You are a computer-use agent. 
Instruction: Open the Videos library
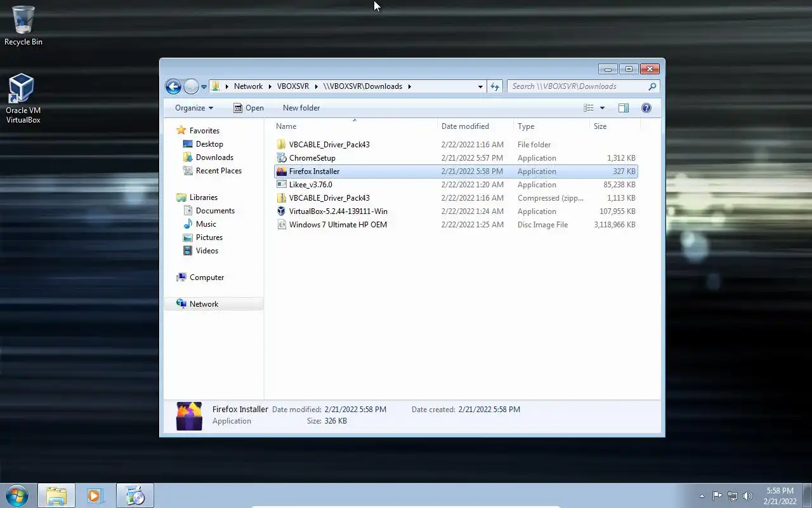(x=207, y=251)
